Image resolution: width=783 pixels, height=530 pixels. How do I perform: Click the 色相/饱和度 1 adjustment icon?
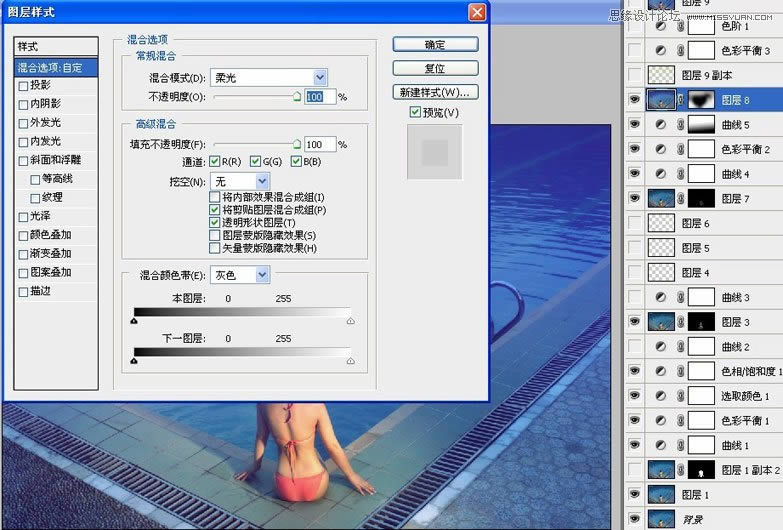[x=660, y=371]
